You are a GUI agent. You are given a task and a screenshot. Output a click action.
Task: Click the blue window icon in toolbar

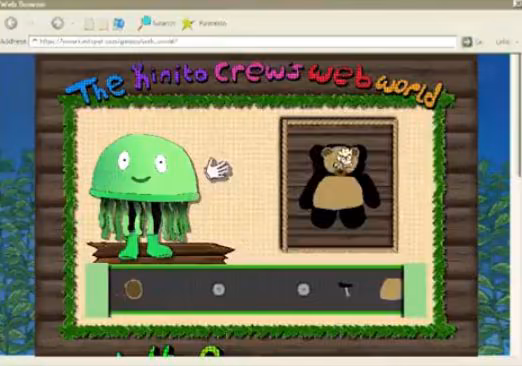point(119,24)
